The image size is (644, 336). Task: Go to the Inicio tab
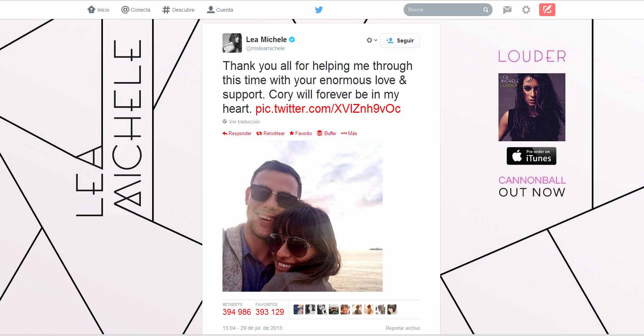[x=98, y=10]
